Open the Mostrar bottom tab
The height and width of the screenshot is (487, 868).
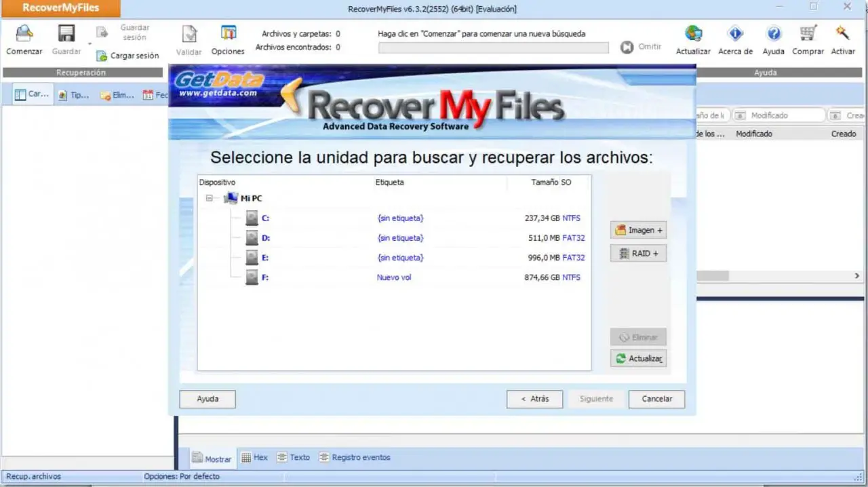click(211, 459)
